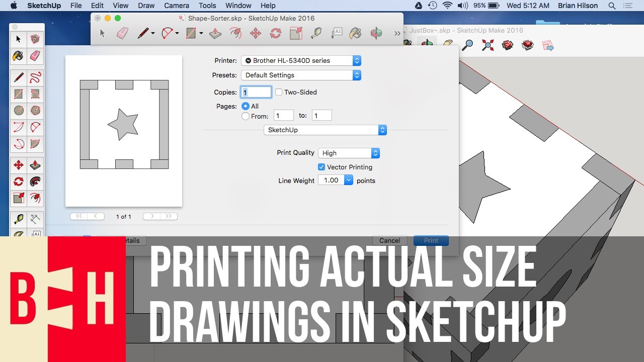Open the Camera menu
This screenshot has width=644, height=362.
tap(177, 6)
